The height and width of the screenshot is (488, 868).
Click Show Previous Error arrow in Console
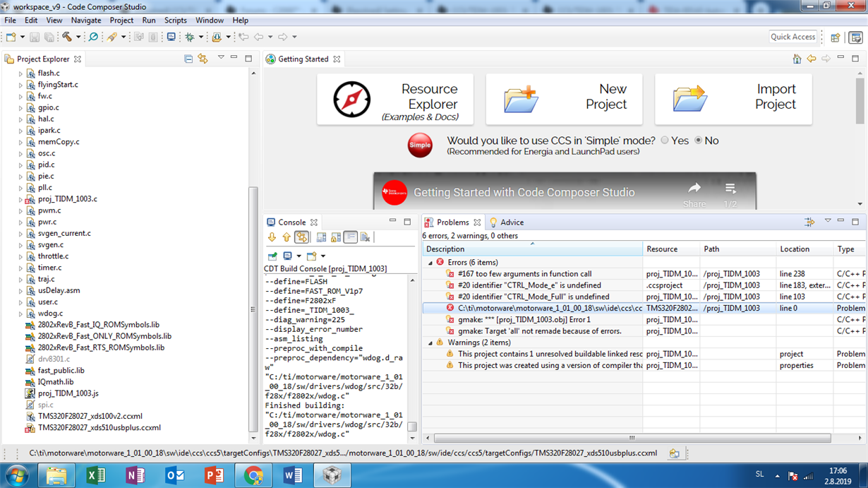coord(286,238)
